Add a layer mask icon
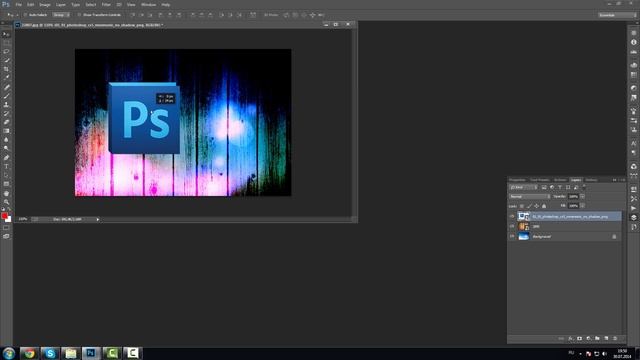This screenshot has width=640, height=360. click(x=580, y=338)
